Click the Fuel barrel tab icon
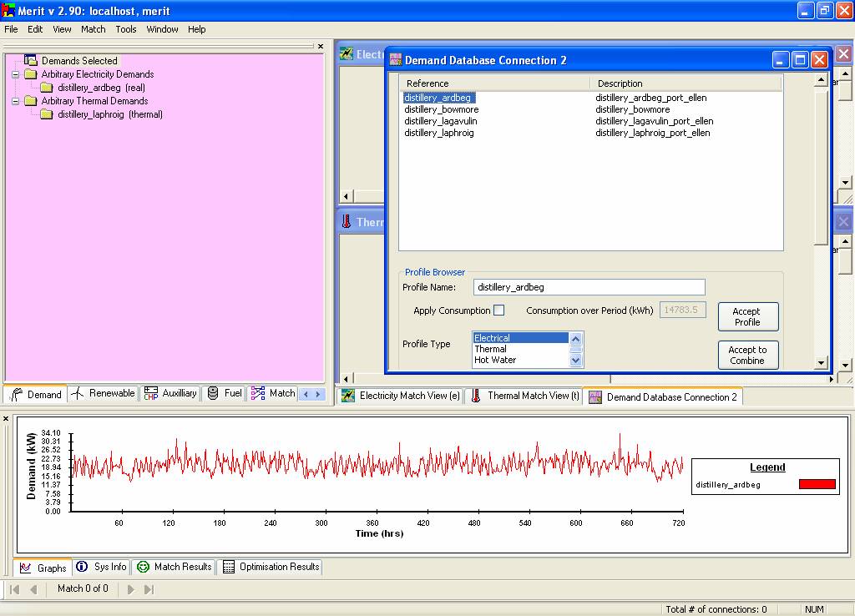Image resolution: width=855 pixels, height=616 pixels. [x=213, y=393]
